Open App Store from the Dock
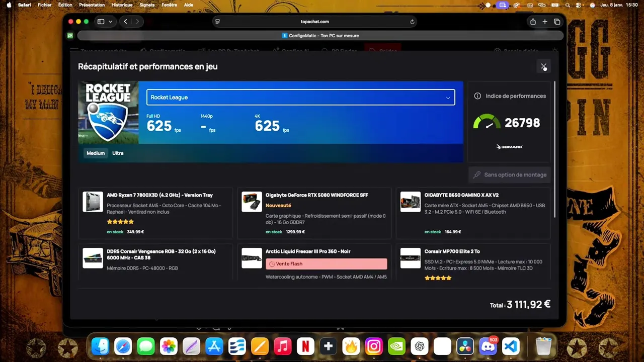 click(x=214, y=346)
